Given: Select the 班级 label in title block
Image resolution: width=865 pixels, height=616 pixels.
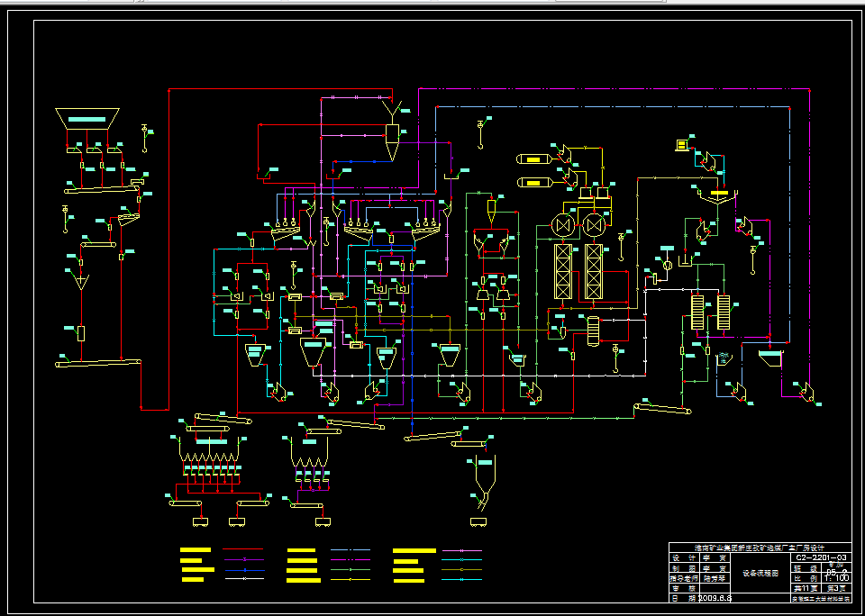Looking at the screenshot, I should pyautogui.click(x=806, y=568).
